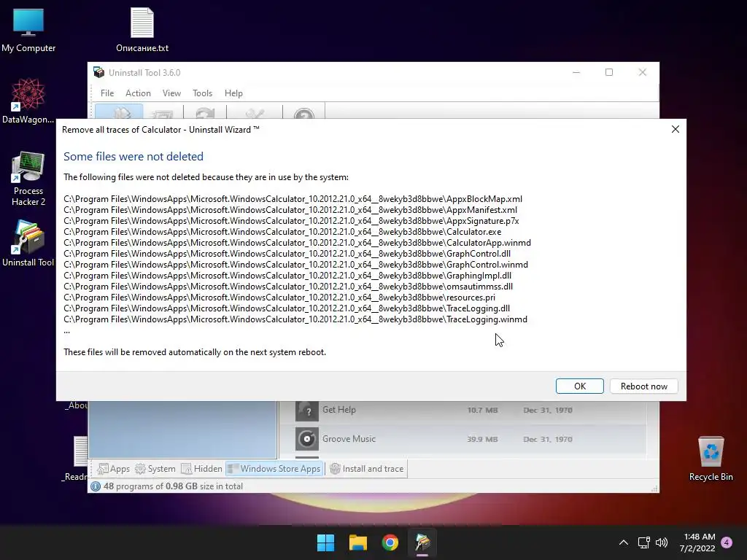The width and height of the screenshot is (747, 560).
Task: Select the Windows Store Apps tab
Action: (x=274, y=469)
